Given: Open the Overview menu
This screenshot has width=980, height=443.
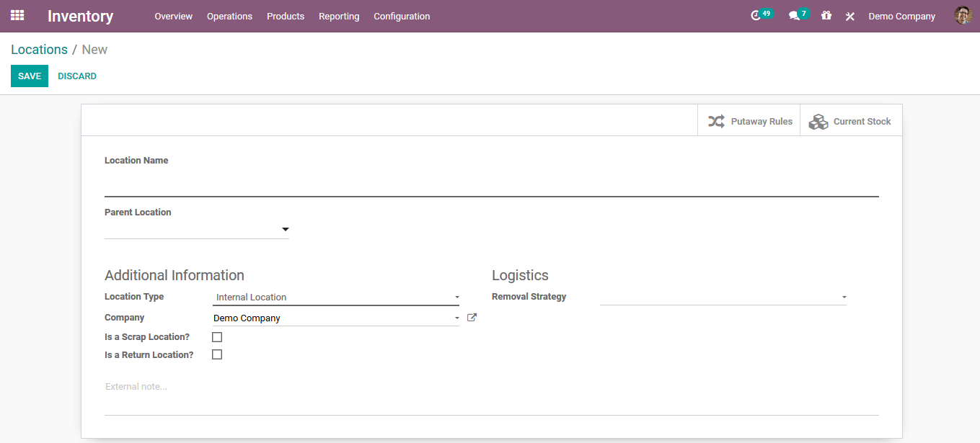Looking at the screenshot, I should [174, 16].
